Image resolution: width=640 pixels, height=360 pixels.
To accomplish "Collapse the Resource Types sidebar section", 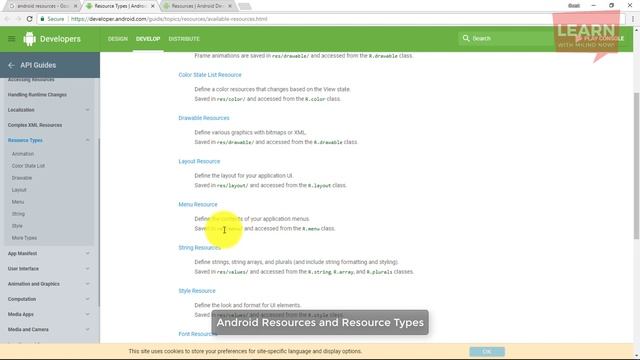I will click(x=87, y=140).
